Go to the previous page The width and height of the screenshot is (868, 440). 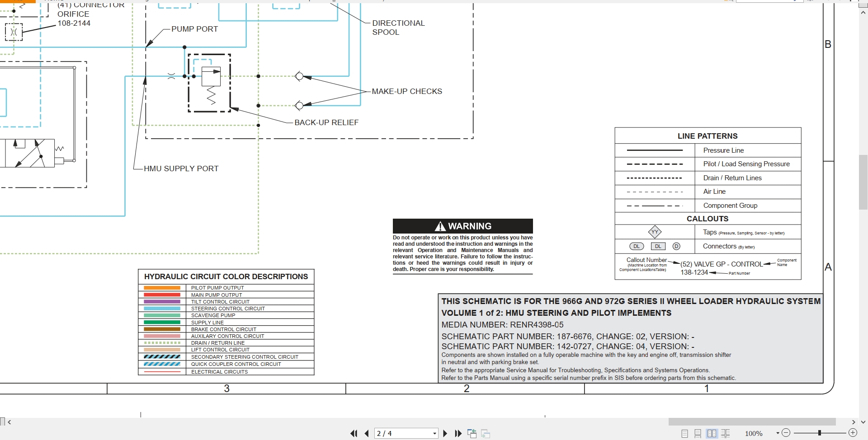(367, 433)
